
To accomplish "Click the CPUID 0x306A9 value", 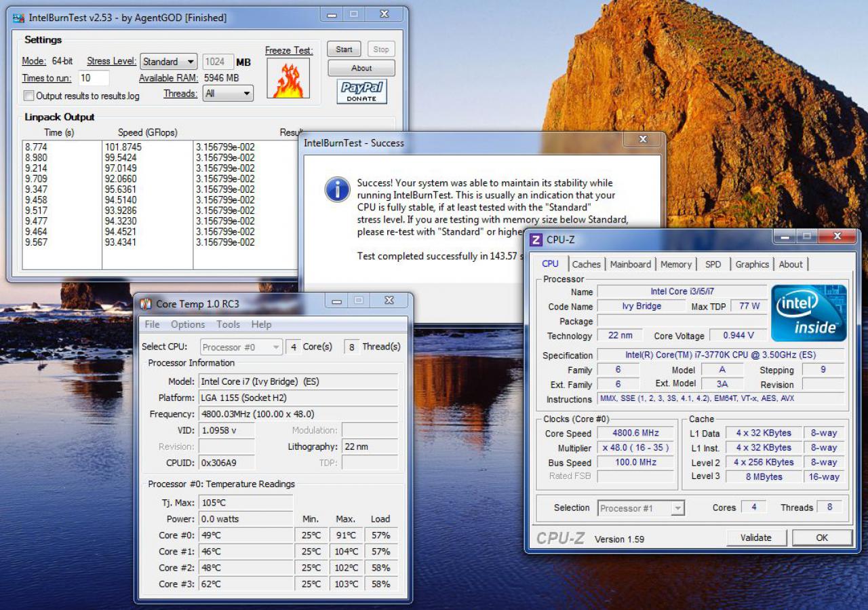I will [x=227, y=463].
